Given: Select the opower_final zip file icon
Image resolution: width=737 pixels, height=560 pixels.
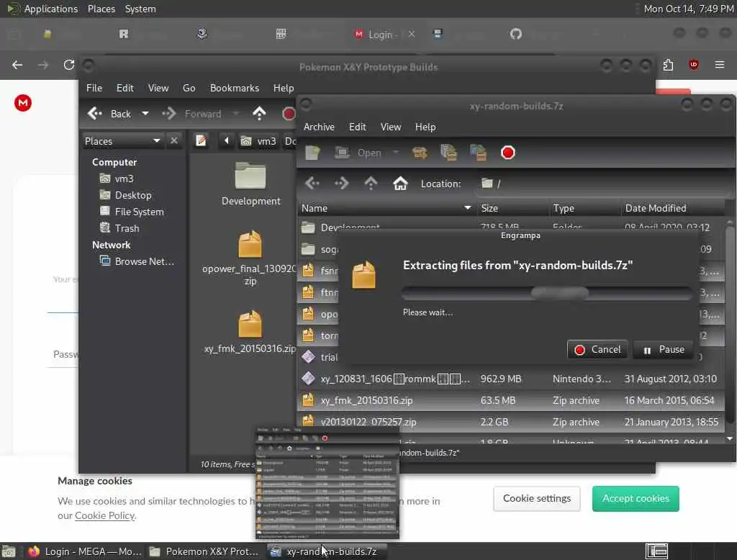Looking at the screenshot, I should coord(250,245).
